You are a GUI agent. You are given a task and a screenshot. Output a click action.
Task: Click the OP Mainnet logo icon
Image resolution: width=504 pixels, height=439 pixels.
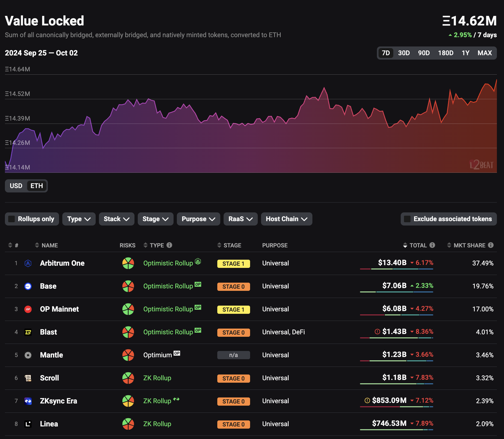coord(28,309)
